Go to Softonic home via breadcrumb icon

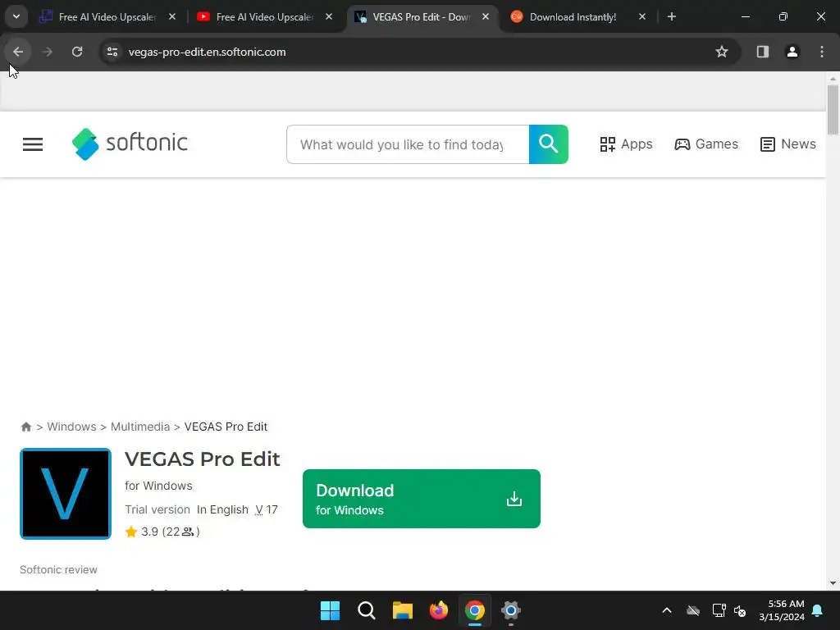(x=25, y=427)
